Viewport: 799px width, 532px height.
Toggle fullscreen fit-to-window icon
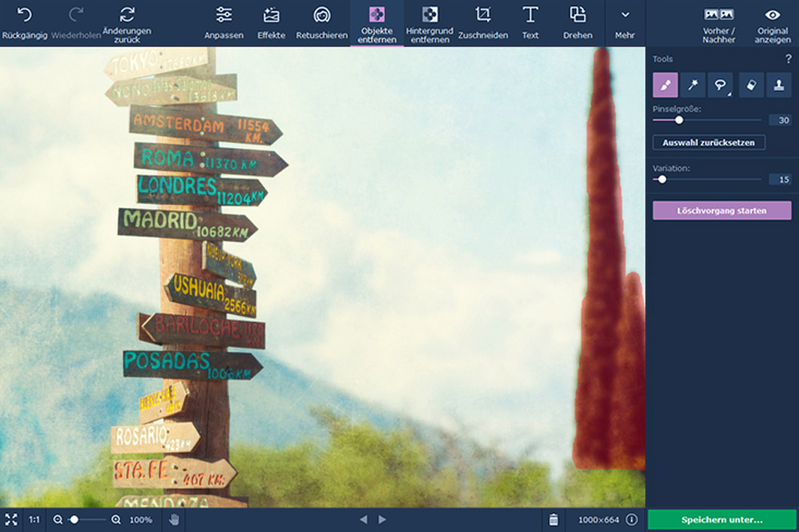11,520
